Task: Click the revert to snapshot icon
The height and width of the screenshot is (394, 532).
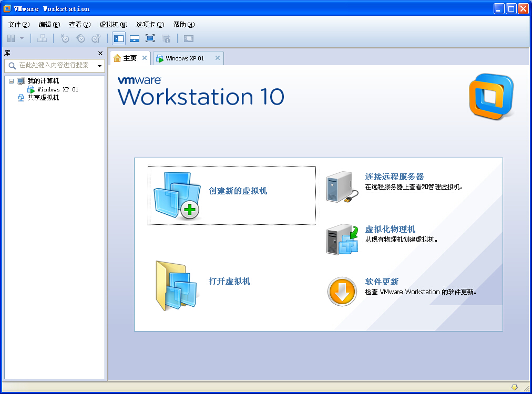Action: [x=80, y=38]
